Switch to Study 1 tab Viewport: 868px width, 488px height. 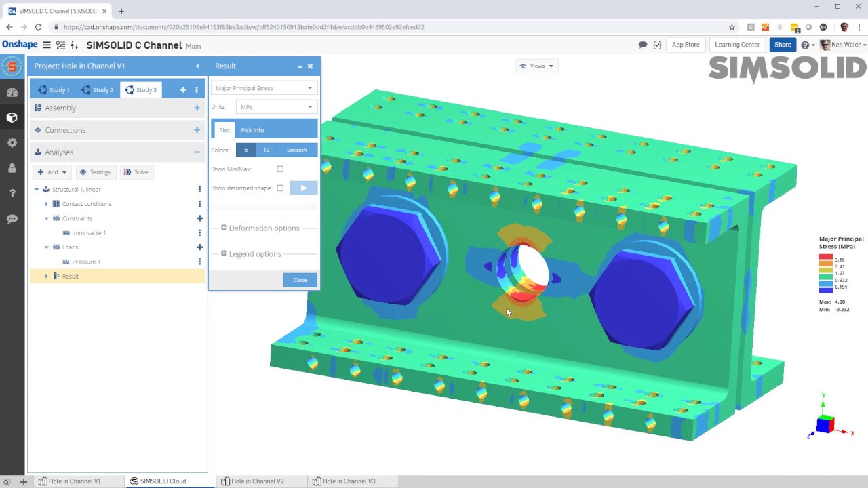click(x=54, y=89)
